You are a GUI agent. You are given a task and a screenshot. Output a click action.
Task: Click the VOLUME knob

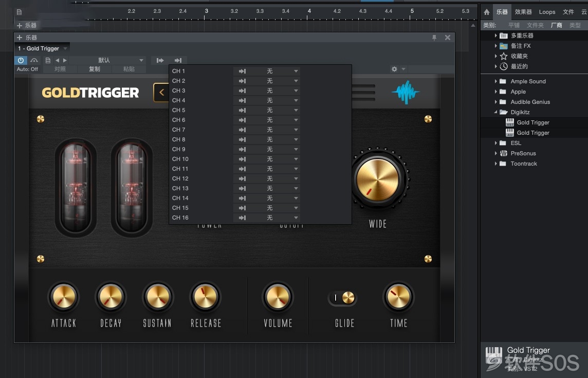coord(278,297)
